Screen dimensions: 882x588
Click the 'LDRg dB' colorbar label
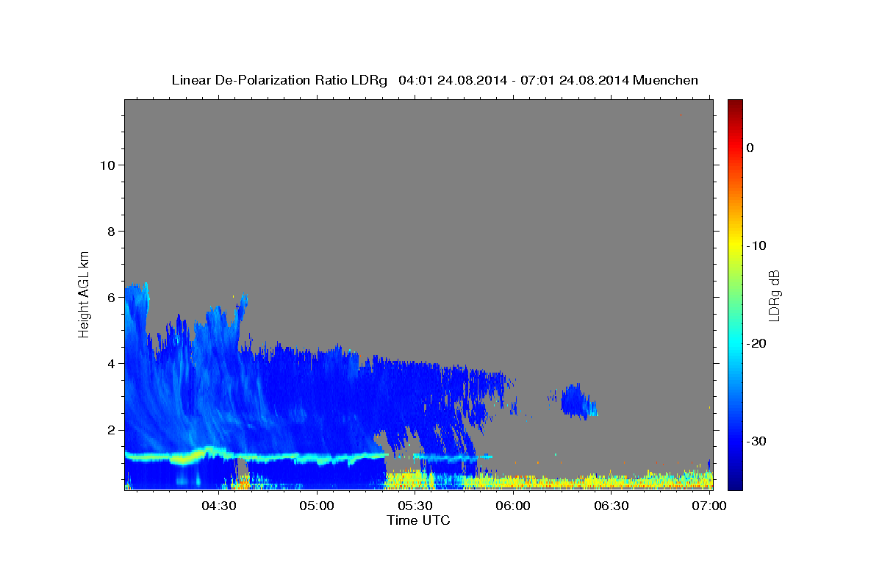pos(774,295)
